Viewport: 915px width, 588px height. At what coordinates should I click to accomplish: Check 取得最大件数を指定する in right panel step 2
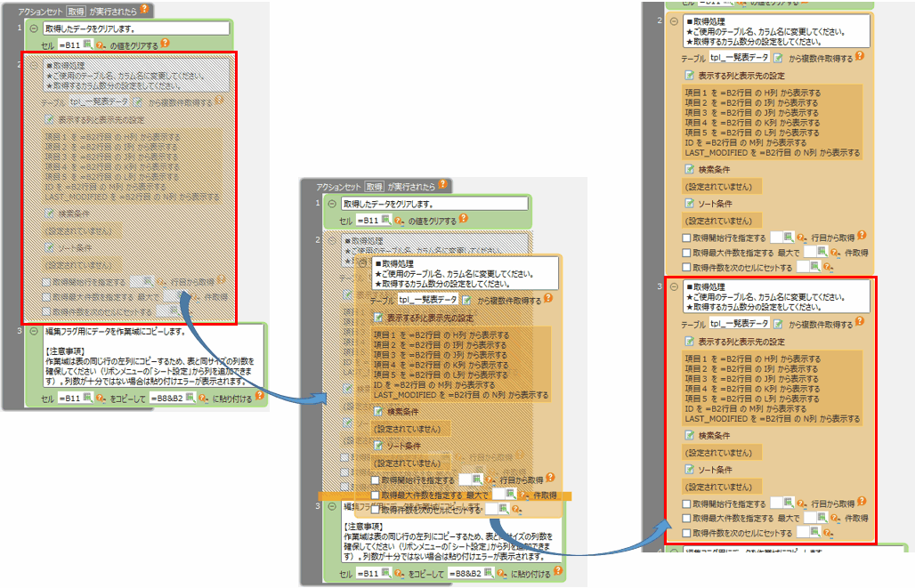point(686,252)
